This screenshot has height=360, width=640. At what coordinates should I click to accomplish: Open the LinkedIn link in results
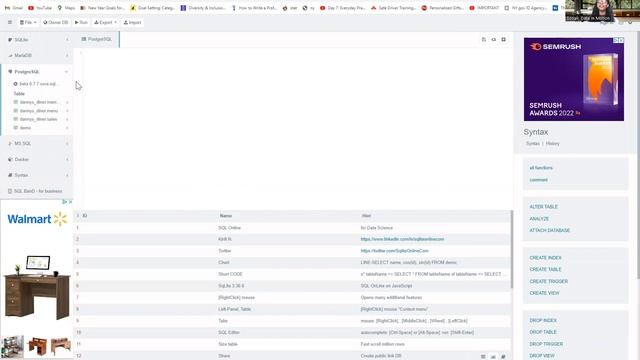(x=402, y=239)
